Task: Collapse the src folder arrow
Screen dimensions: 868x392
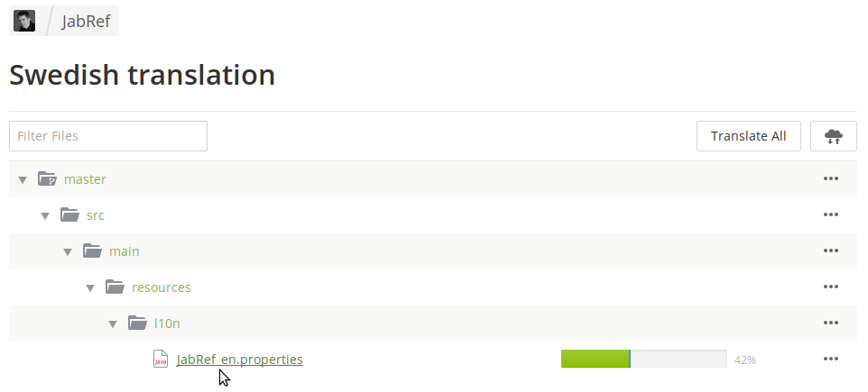Action: pos(45,215)
